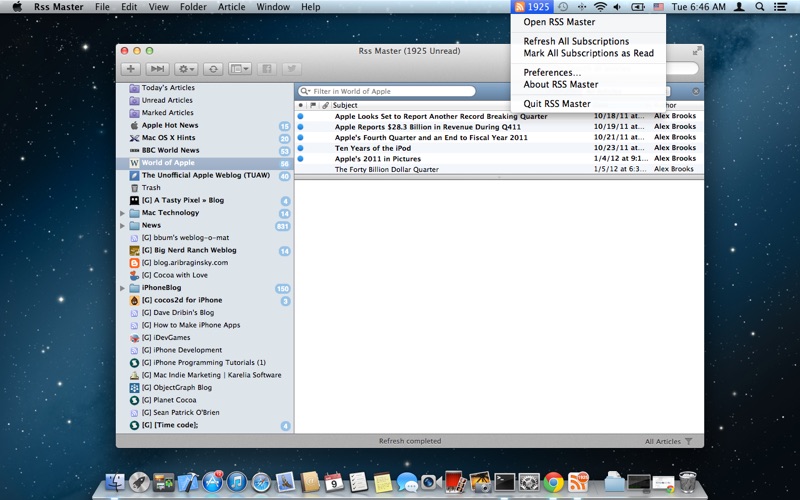Sort by the attachment paperclip column

325,105
